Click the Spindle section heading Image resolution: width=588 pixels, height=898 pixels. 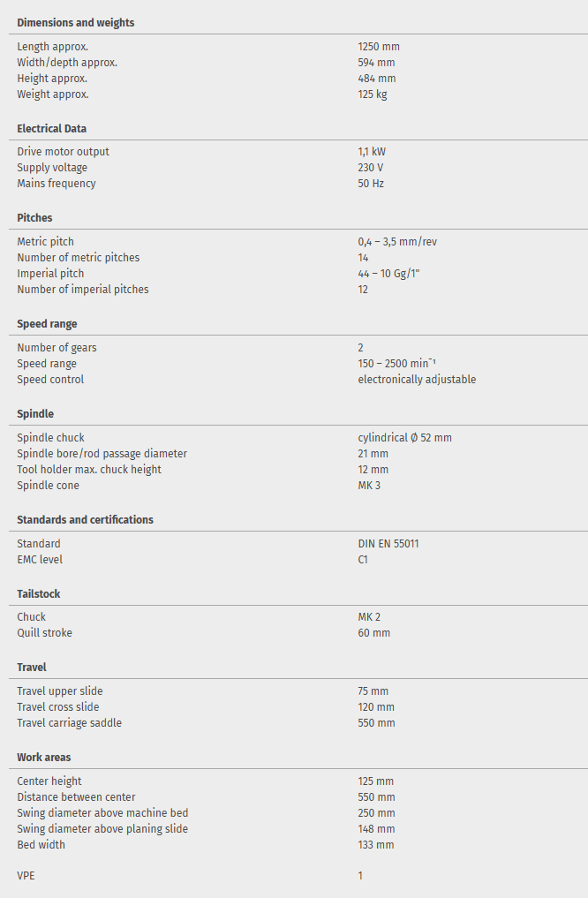(35, 414)
